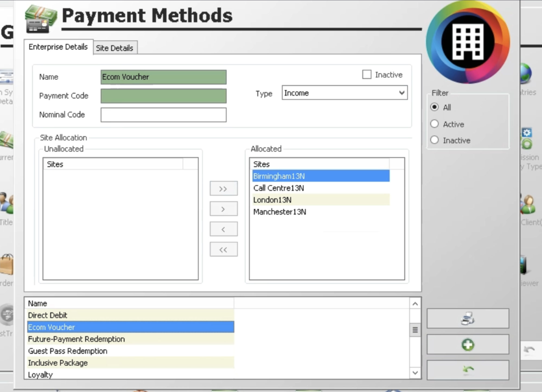The width and height of the screenshot is (542, 392).
Task: Toggle the Inactive checkbox
Action: click(367, 75)
